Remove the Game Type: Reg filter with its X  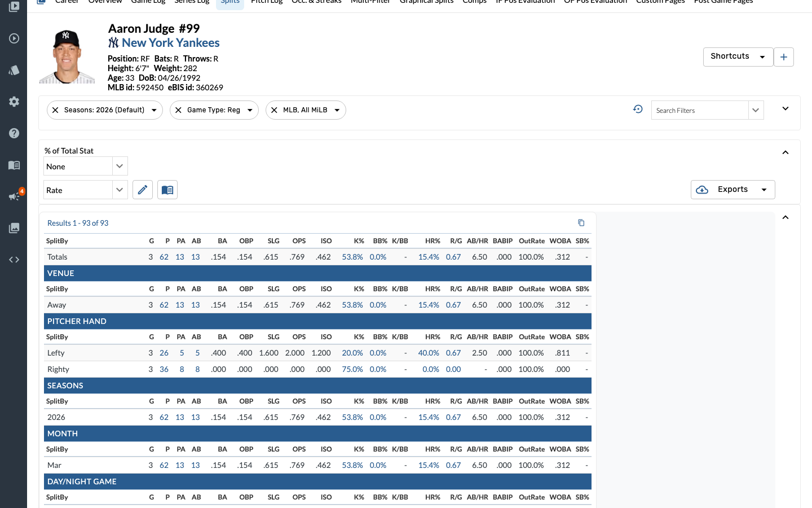(x=178, y=110)
